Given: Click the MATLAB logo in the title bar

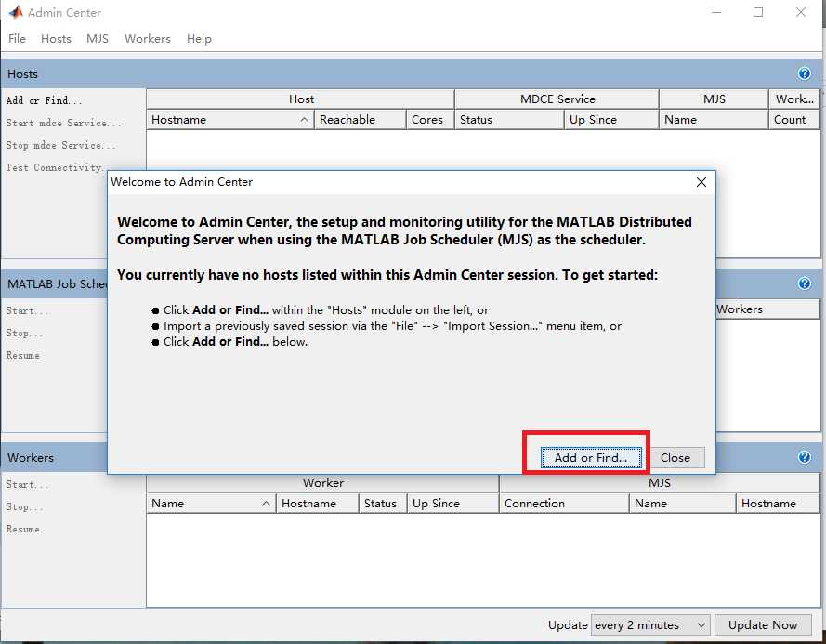Looking at the screenshot, I should coord(16,12).
